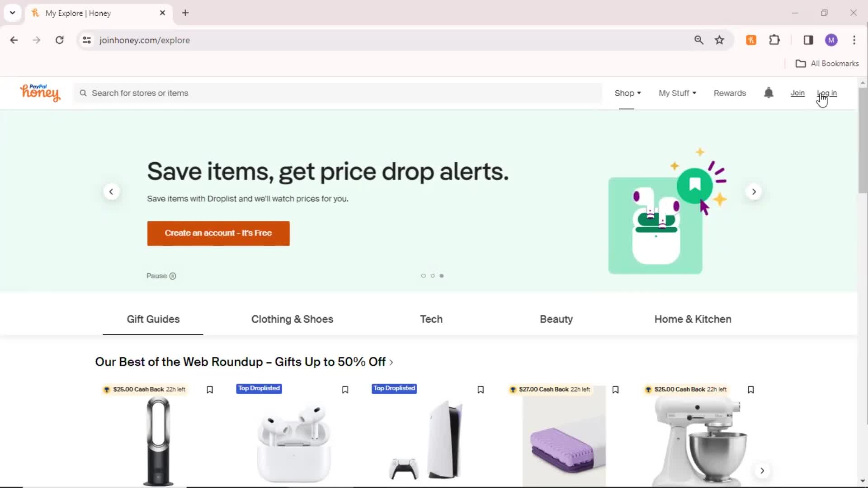This screenshot has width=868, height=488.
Task: Click the bookmark icon on AirPods product
Action: 344,389
